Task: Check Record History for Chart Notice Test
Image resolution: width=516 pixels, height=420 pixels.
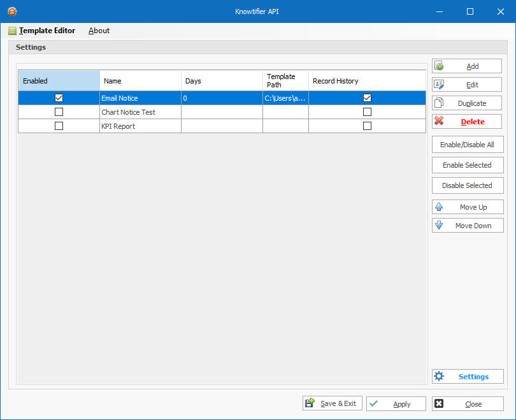Action: click(368, 112)
